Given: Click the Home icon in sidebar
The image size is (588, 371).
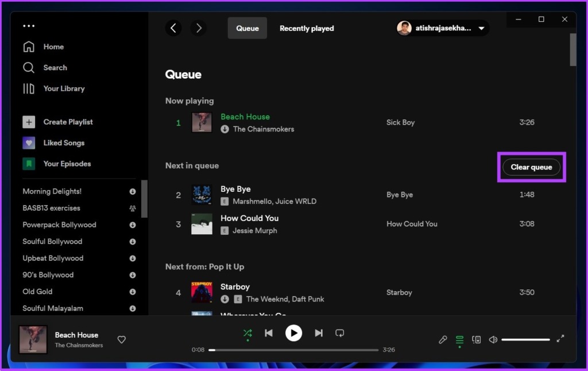Looking at the screenshot, I should coord(29,47).
